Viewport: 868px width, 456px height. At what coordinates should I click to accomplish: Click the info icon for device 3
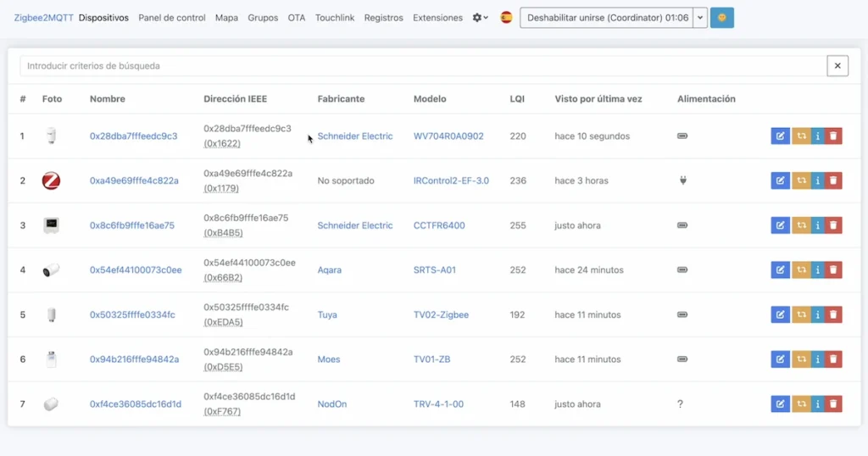[x=817, y=225]
